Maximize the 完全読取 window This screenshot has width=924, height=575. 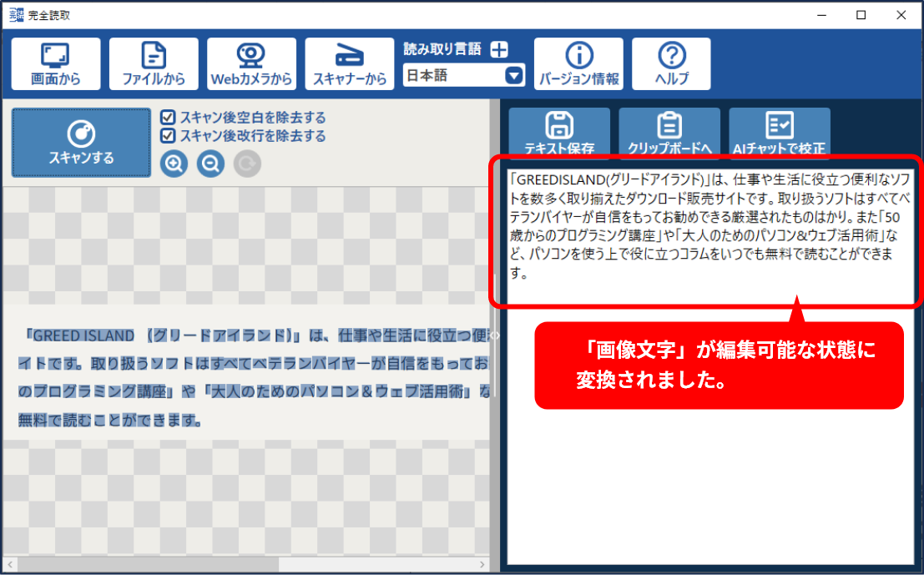point(861,15)
